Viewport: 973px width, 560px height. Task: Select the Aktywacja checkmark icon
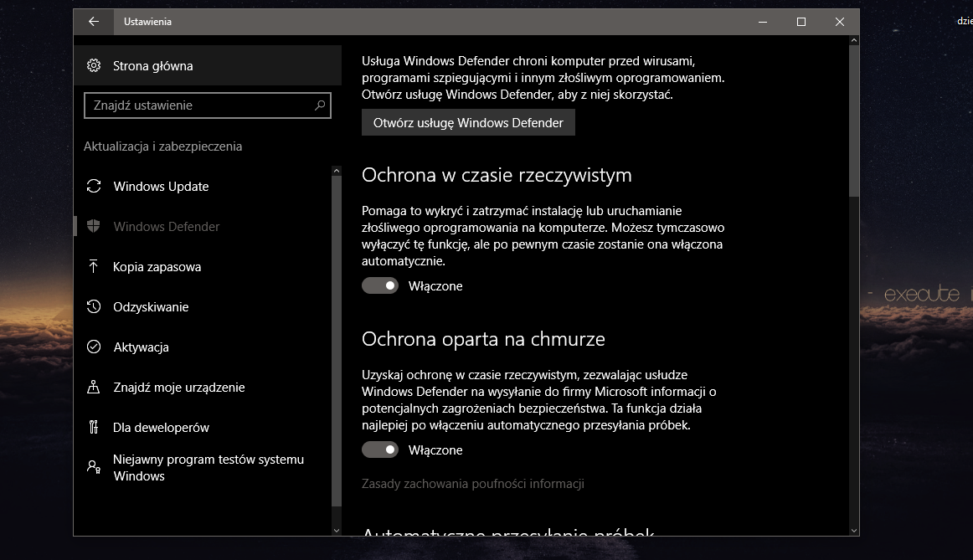95,347
